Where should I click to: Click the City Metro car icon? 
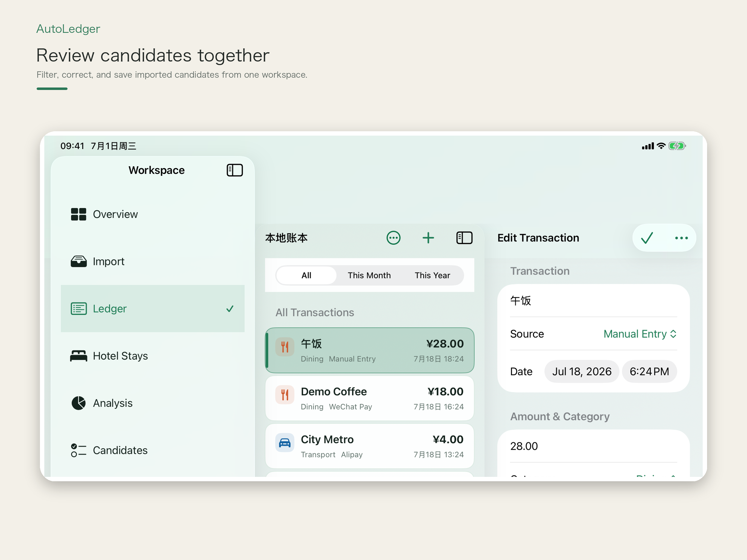[x=285, y=442]
